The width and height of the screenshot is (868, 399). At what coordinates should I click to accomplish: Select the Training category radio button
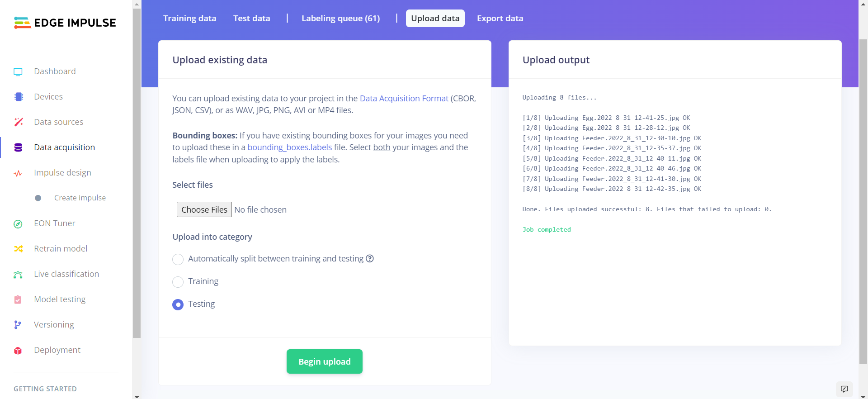click(x=178, y=282)
